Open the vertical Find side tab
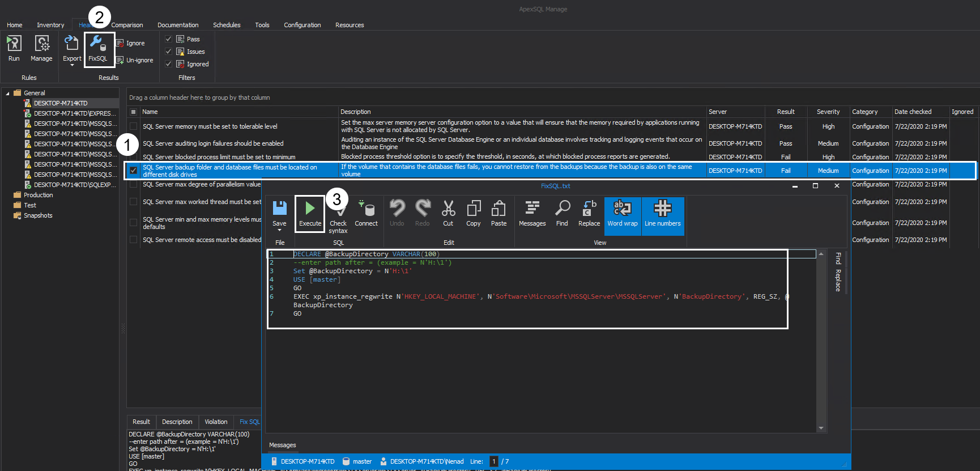 coord(838,258)
